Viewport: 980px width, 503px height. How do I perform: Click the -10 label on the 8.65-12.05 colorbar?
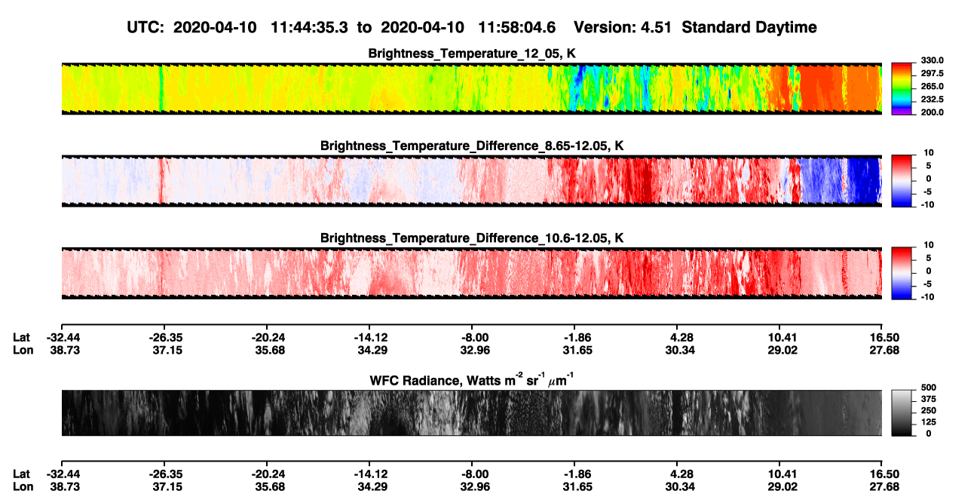pyautogui.click(x=926, y=204)
